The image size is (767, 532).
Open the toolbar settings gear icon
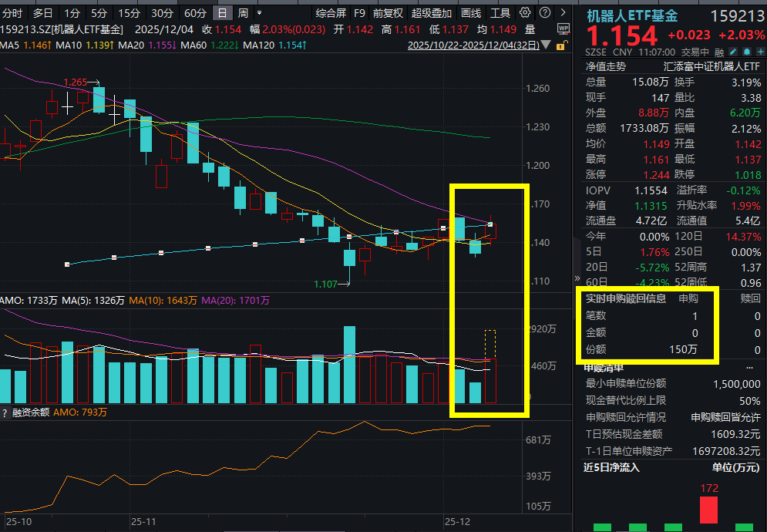coord(524,10)
